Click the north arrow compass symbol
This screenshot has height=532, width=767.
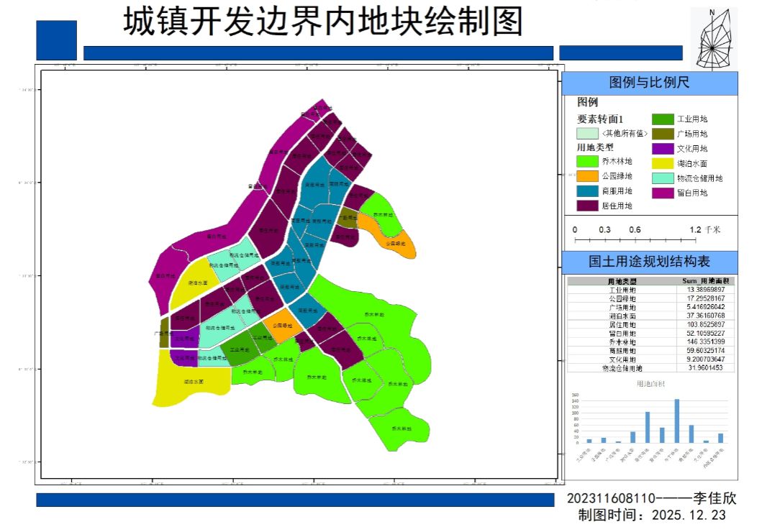point(713,39)
